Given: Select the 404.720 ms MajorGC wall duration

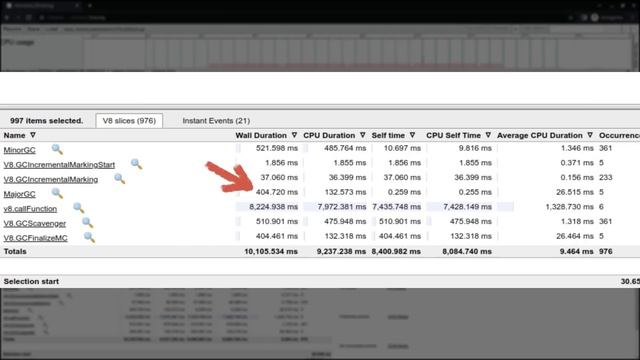Looking at the screenshot, I should (x=277, y=192).
